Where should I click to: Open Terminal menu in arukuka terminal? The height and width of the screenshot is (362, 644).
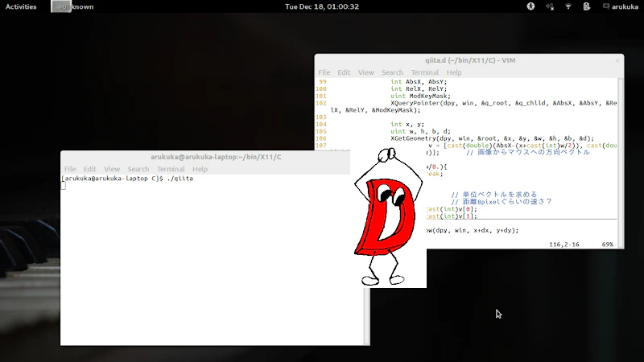coord(171,169)
